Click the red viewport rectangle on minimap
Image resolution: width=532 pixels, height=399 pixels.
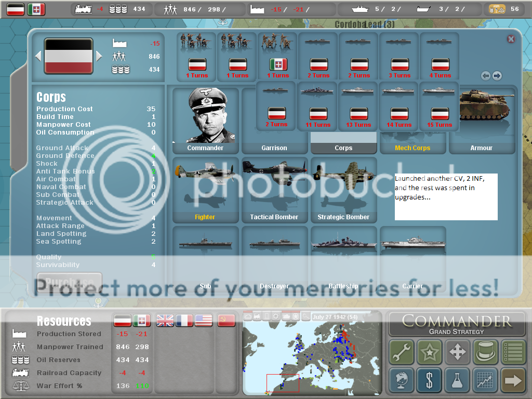(283, 383)
